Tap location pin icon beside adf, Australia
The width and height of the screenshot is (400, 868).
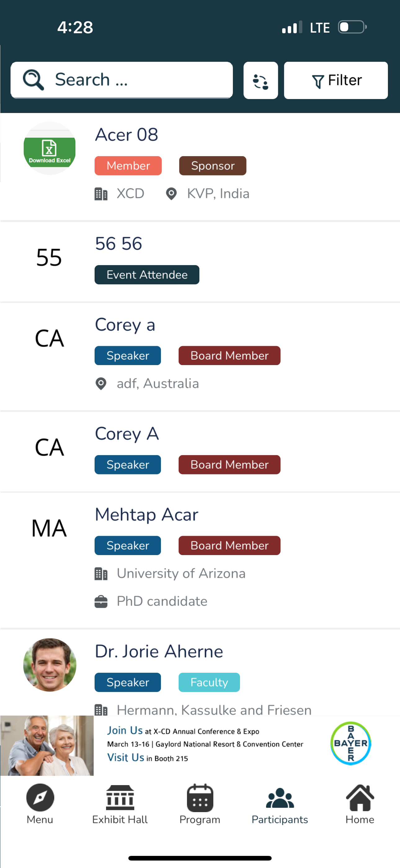coord(101,383)
